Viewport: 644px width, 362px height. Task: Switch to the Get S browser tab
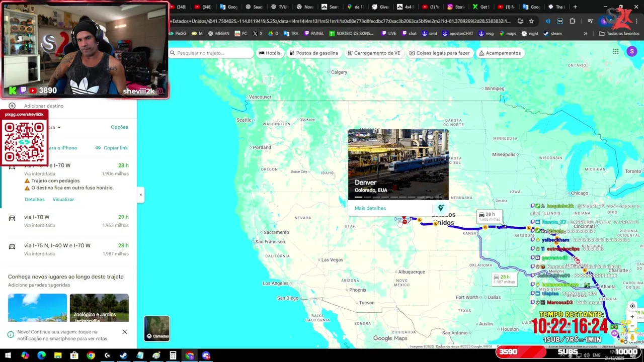tap(480, 7)
